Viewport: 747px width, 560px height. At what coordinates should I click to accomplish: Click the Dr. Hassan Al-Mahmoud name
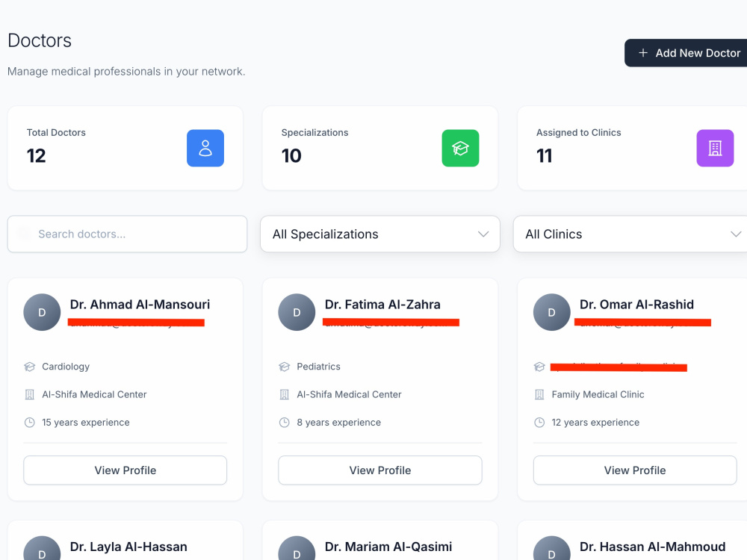coord(653,547)
